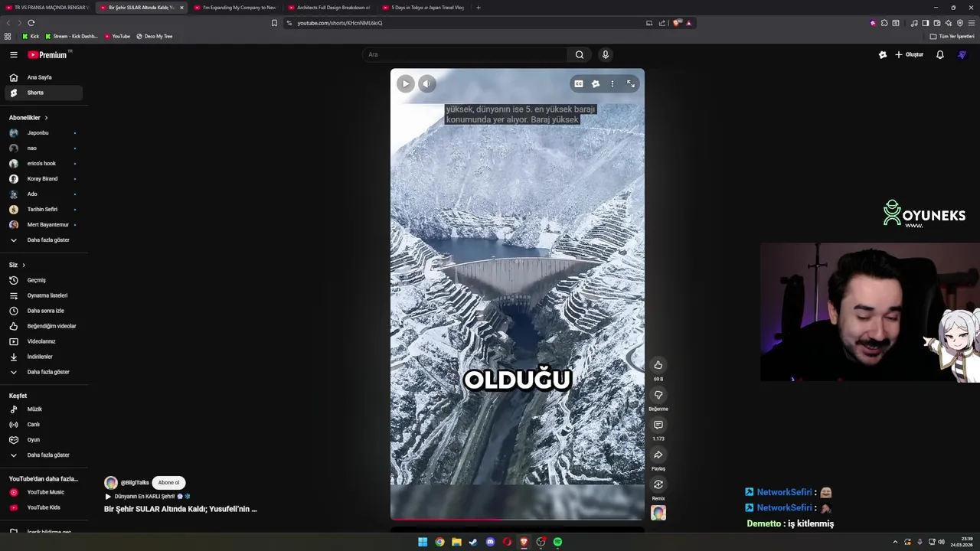The width and height of the screenshot is (980, 551).
Task: Open Daha sonra izle list
Action: [x=43, y=311]
